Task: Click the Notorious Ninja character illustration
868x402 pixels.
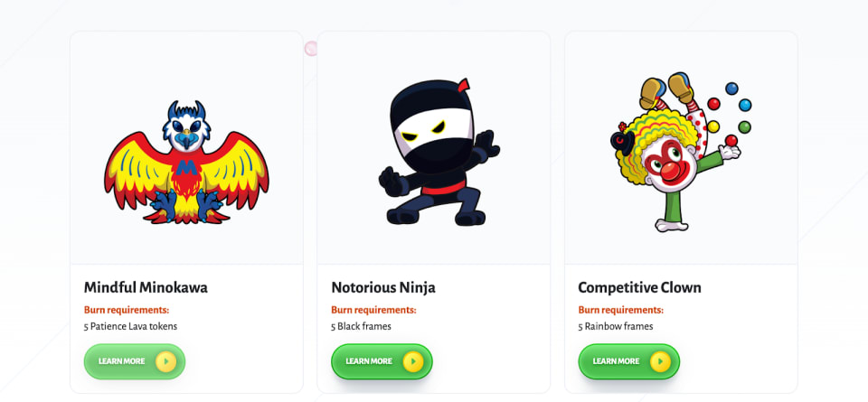Action: [x=439, y=152]
